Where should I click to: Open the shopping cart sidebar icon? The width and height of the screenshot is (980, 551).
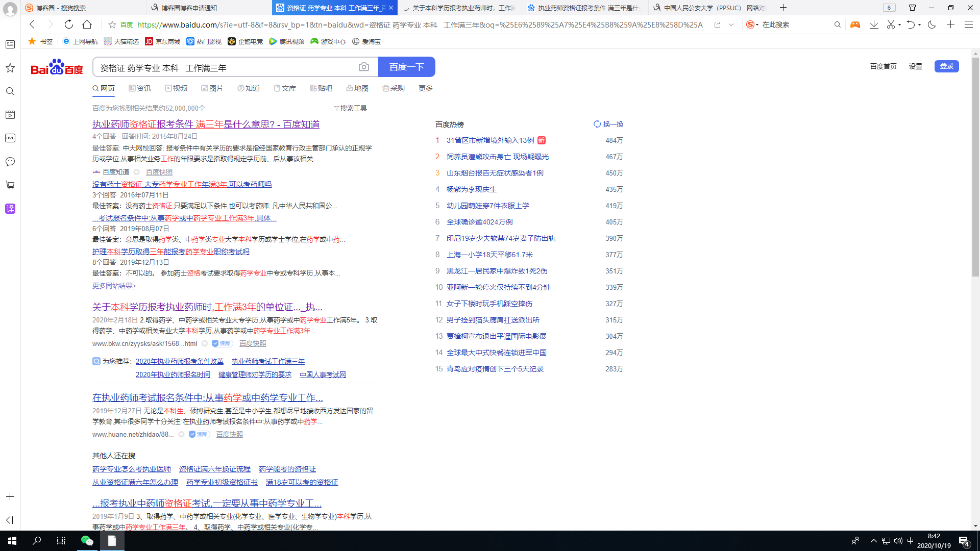point(10,185)
